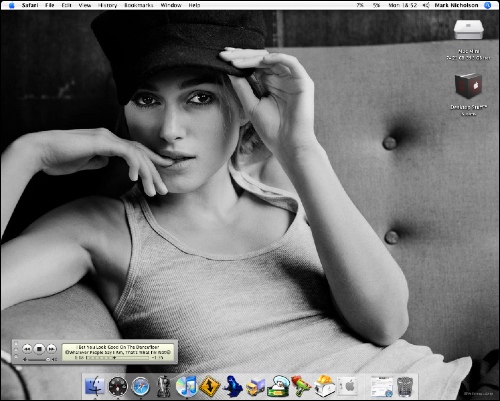The image size is (500, 401).
Task: Open the History menu
Action: 107,5
